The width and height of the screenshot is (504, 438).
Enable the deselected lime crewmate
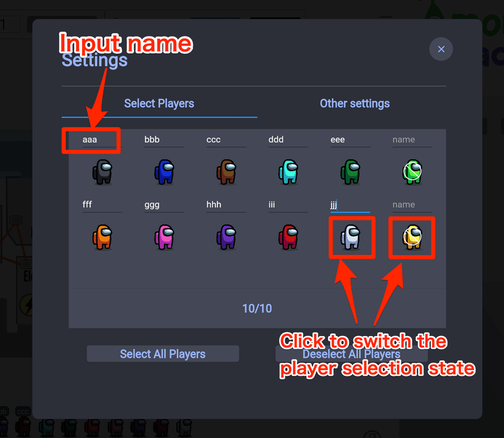coord(413,172)
